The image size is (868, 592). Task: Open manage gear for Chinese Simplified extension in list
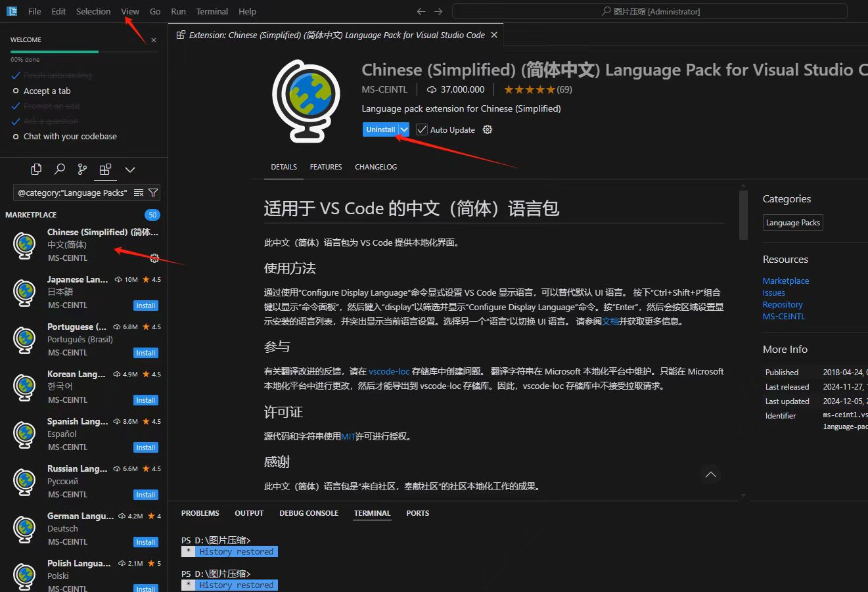click(x=154, y=258)
